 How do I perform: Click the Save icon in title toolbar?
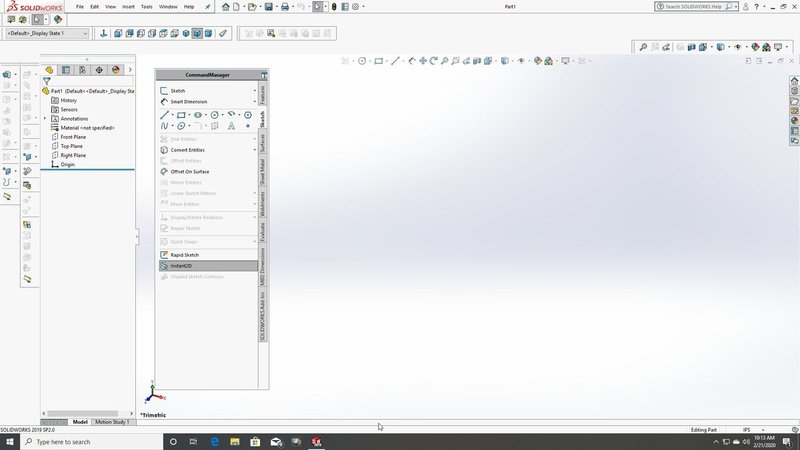pyautogui.click(x=268, y=7)
